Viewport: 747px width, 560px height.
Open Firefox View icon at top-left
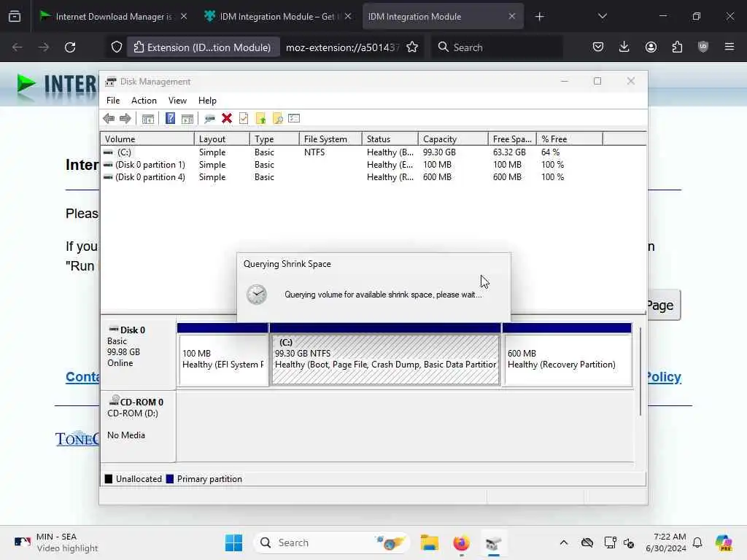pyautogui.click(x=15, y=17)
